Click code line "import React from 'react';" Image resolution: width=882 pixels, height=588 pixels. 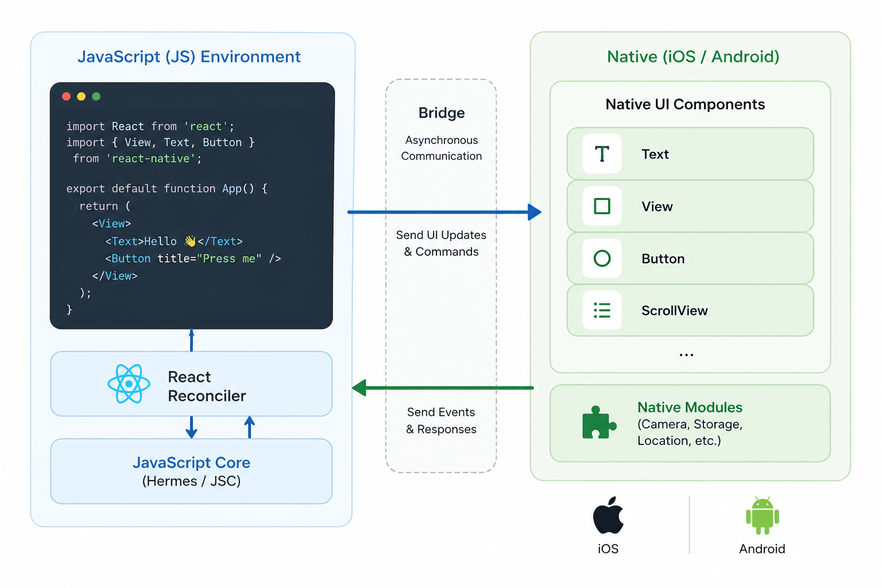coord(150,126)
